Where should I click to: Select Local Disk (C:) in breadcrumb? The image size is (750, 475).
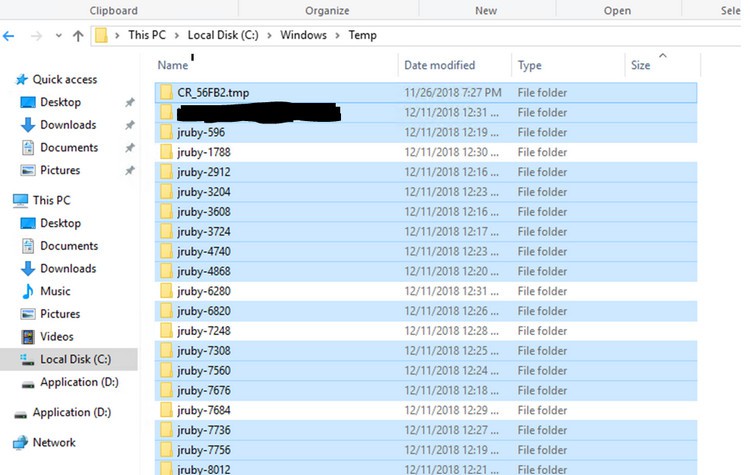coord(223,35)
